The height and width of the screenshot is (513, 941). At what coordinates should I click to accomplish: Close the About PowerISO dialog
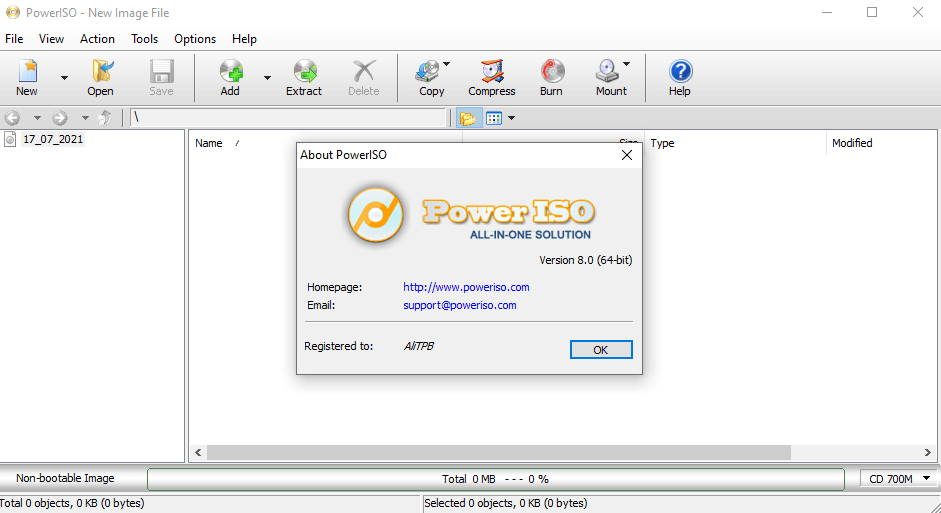(627, 155)
